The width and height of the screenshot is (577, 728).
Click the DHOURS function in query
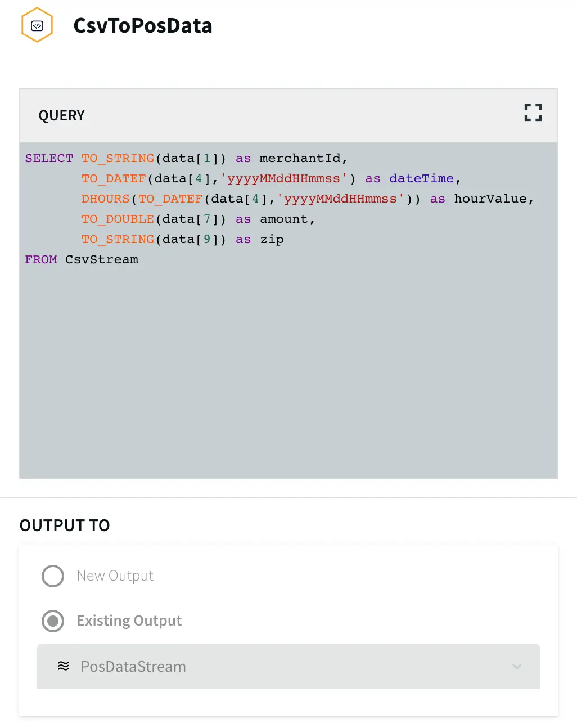(x=106, y=199)
